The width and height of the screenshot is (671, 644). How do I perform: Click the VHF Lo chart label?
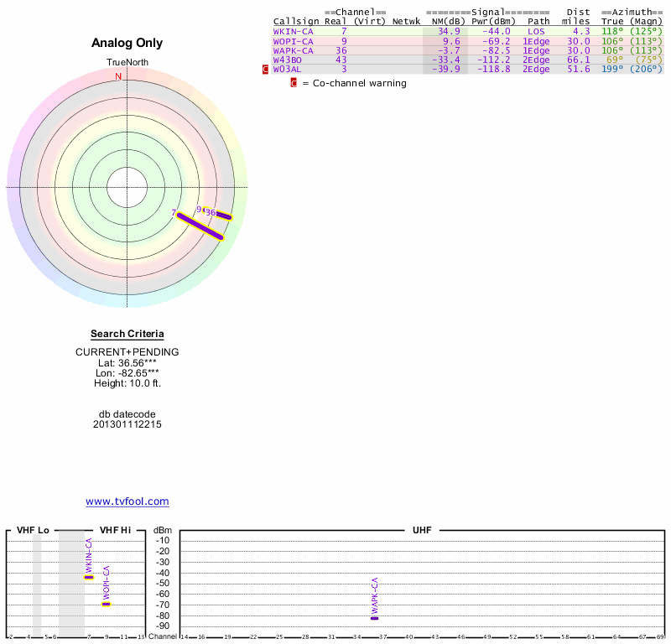pyautogui.click(x=33, y=530)
